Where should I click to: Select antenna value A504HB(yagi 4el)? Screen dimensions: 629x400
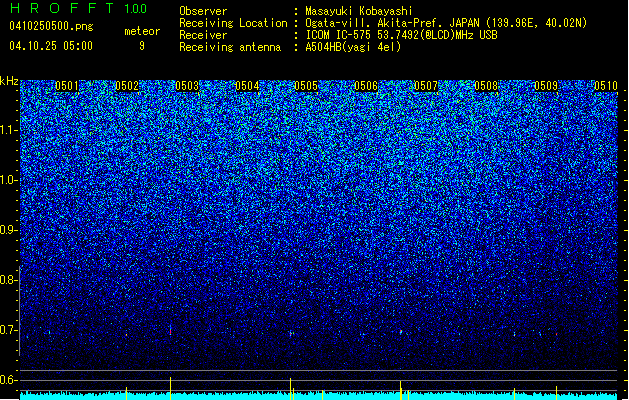pos(353,47)
